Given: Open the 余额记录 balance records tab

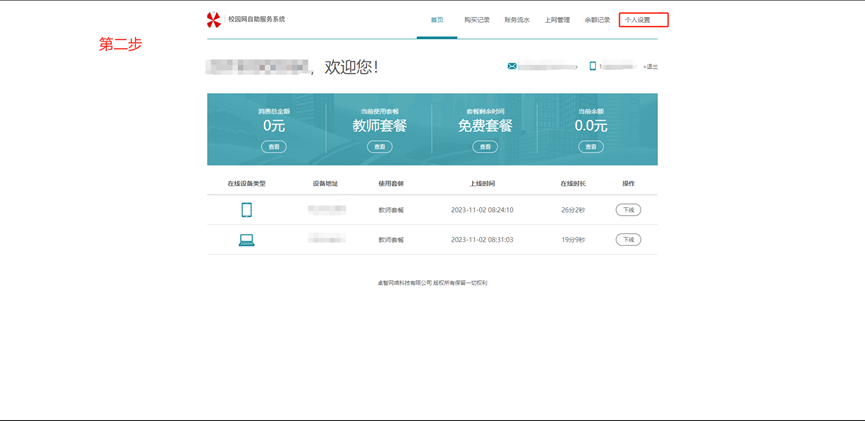Looking at the screenshot, I should pos(597,20).
